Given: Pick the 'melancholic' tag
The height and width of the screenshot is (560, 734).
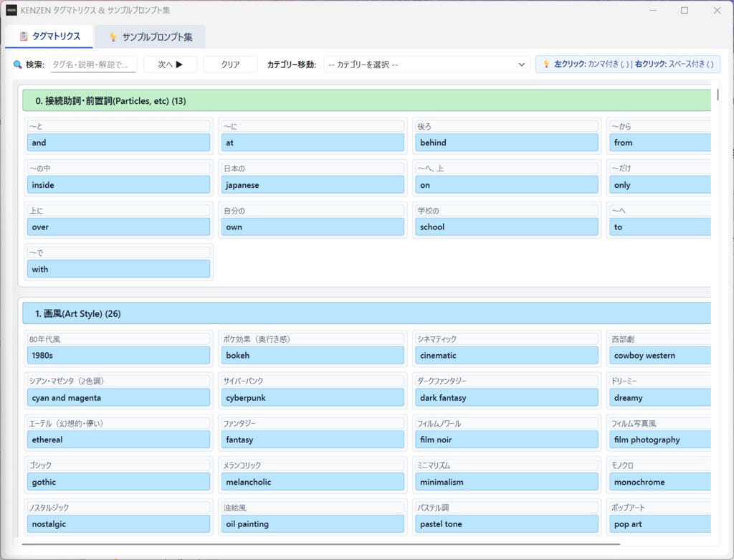Looking at the screenshot, I should tap(313, 481).
